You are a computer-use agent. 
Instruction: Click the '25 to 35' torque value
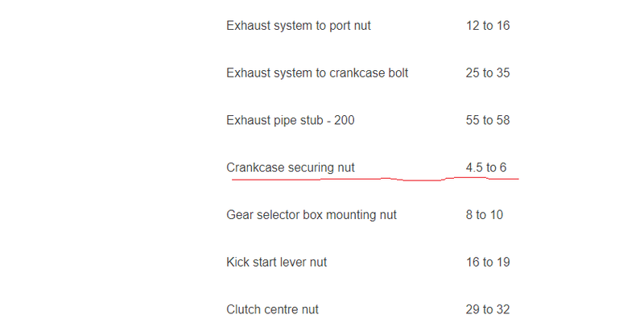point(488,72)
